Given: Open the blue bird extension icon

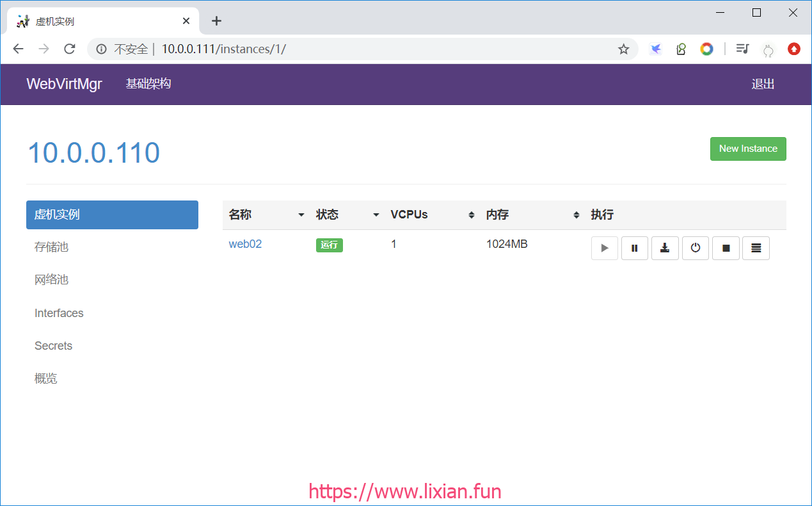Looking at the screenshot, I should tap(655, 49).
